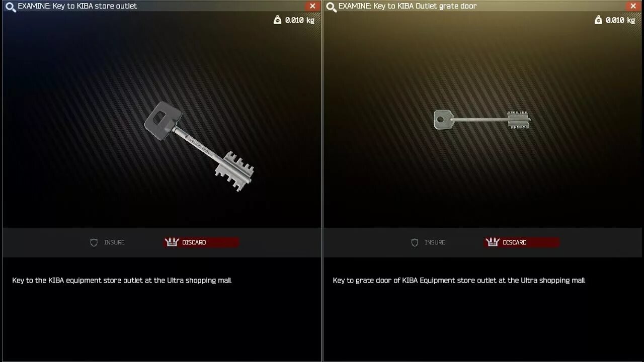The image size is (644, 362).
Task: Click shield Insure icon in right window
Action: tap(415, 242)
